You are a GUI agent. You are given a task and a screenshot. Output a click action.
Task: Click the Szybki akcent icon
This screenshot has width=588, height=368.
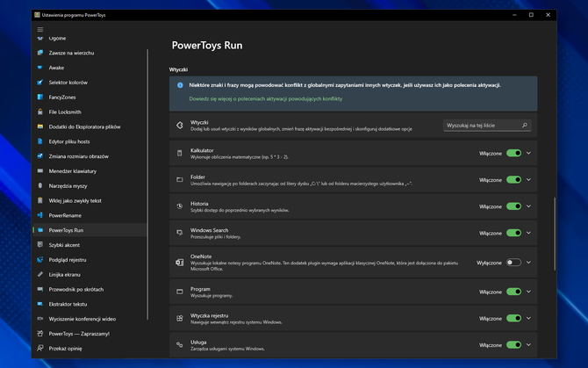point(40,245)
